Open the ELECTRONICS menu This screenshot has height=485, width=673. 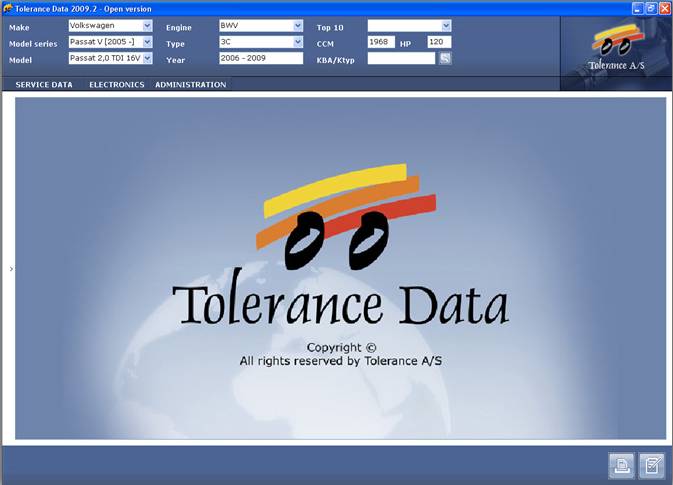(117, 85)
